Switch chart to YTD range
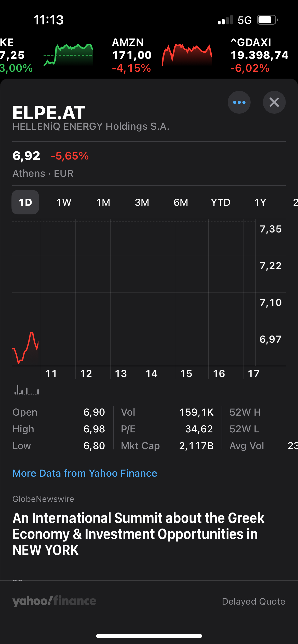 [x=221, y=202]
